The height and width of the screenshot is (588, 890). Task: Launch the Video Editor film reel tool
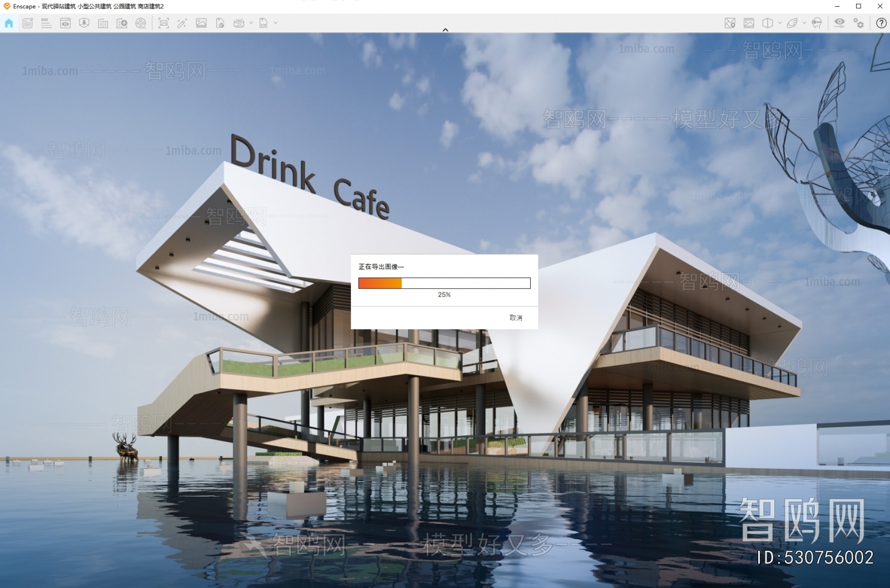(141, 23)
